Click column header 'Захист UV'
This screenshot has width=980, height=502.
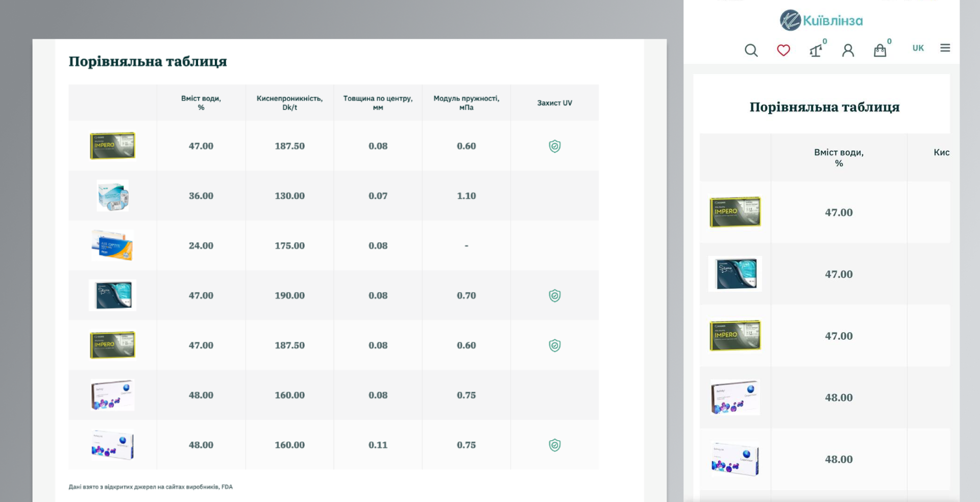click(555, 103)
